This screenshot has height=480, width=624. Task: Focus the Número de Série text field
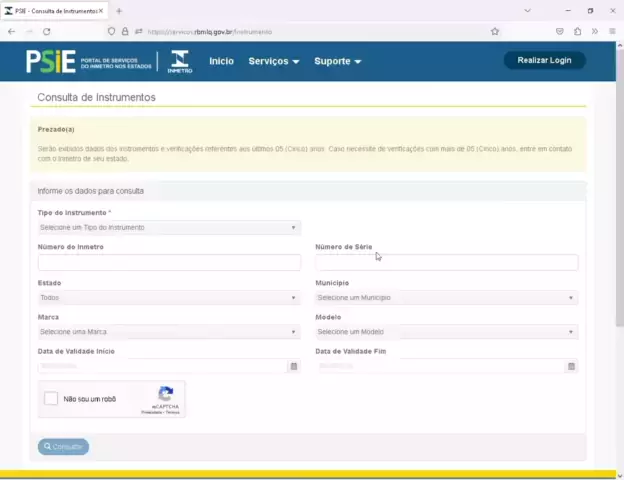pyautogui.click(x=446, y=263)
